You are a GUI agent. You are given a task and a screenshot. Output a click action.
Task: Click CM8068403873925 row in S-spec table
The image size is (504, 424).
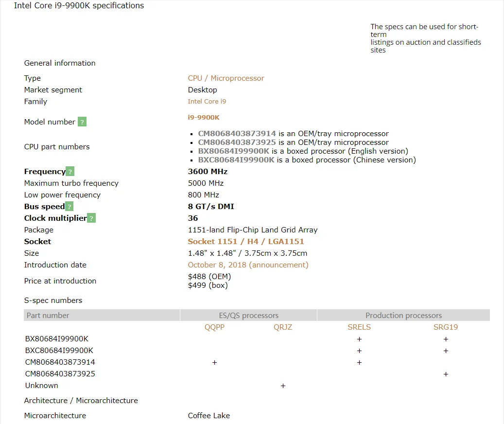pyautogui.click(x=257, y=374)
